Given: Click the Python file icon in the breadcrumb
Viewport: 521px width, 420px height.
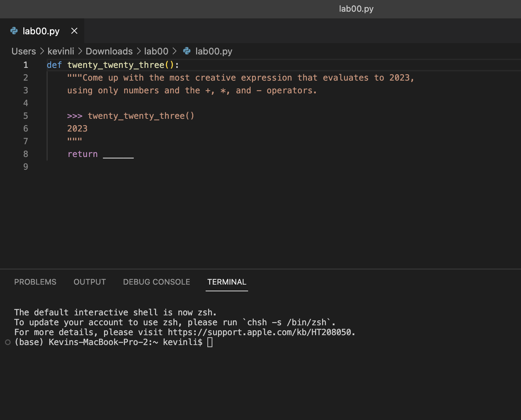Looking at the screenshot, I should click(187, 51).
